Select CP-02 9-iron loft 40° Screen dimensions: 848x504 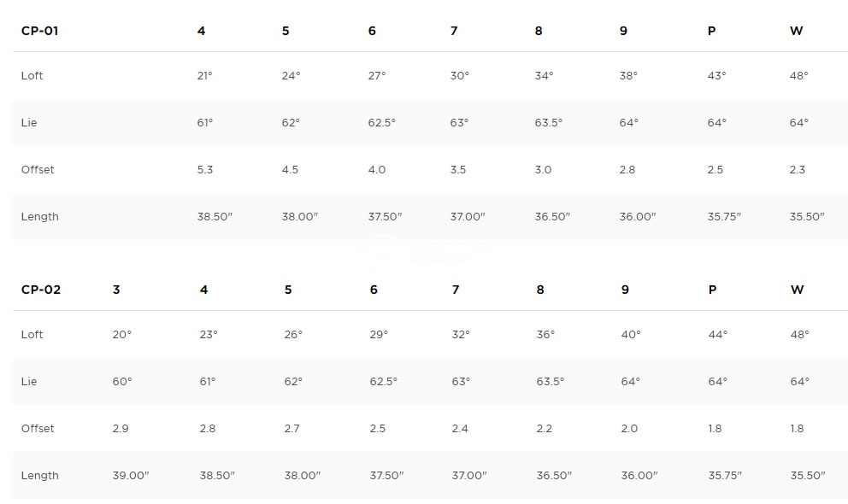(x=631, y=334)
